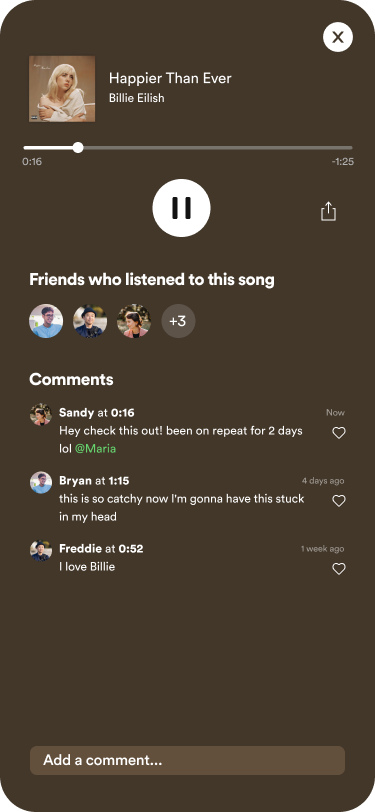Click the playback progress slider knob
Image resolution: width=375 pixels, height=812 pixels.
tap(78, 148)
